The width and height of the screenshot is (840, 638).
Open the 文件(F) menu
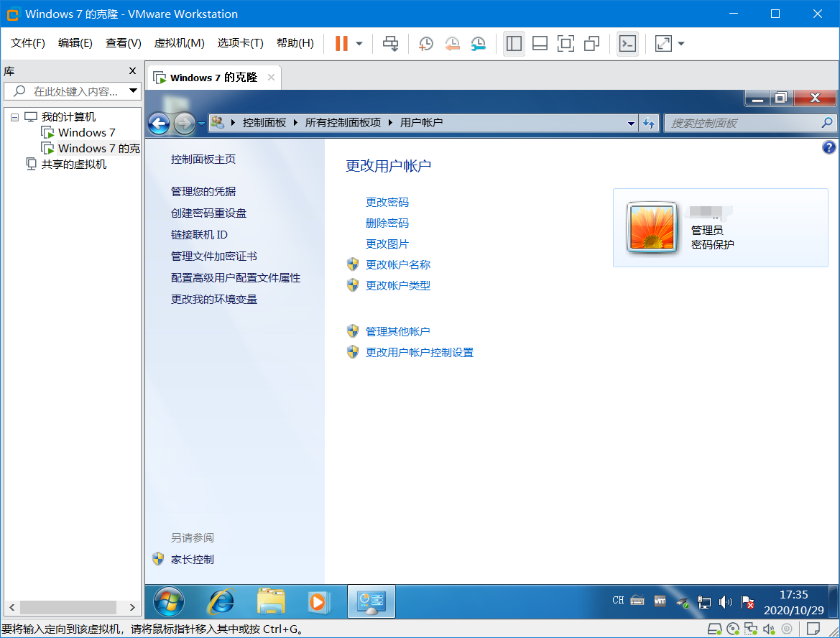click(x=28, y=43)
